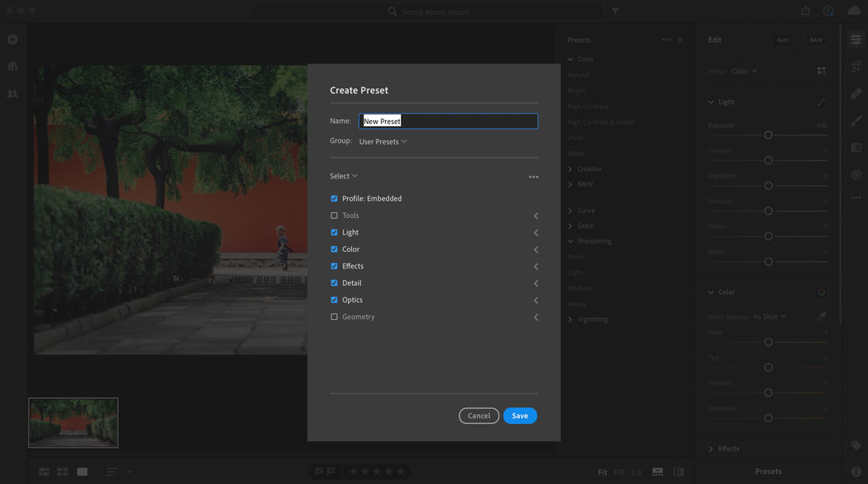Open the Select dropdown in dialog

(x=344, y=176)
